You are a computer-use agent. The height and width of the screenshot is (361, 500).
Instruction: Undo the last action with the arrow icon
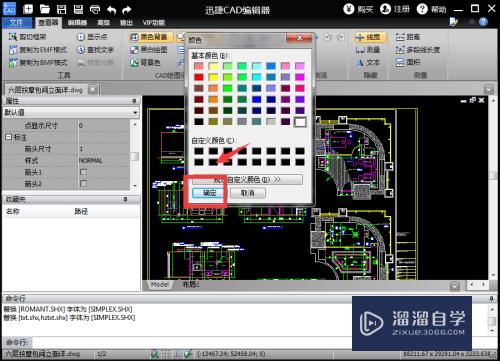coord(111,10)
